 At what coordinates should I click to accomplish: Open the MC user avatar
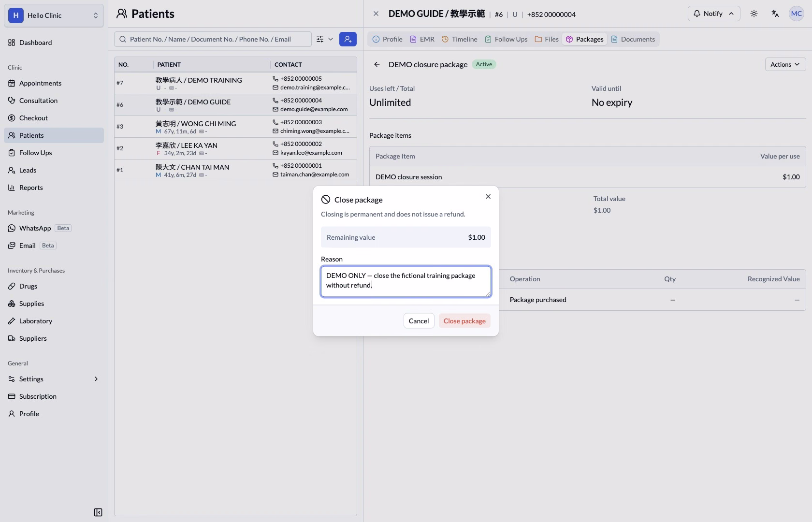click(797, 14)
